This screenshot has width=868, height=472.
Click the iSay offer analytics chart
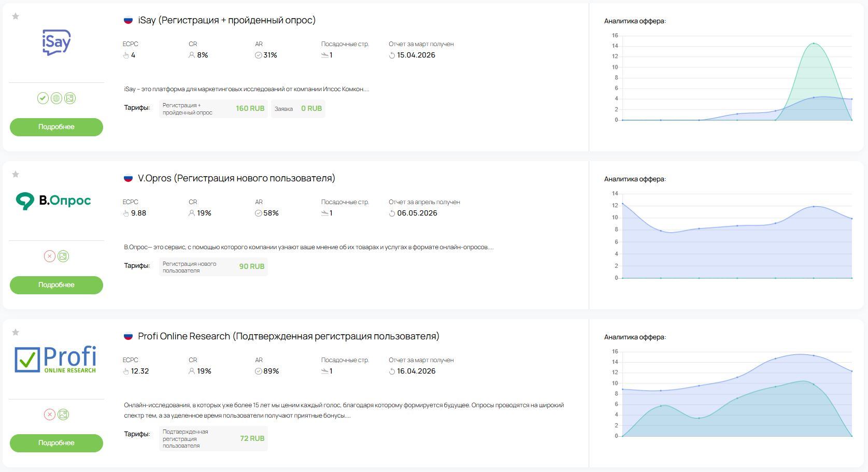(732, 78)
